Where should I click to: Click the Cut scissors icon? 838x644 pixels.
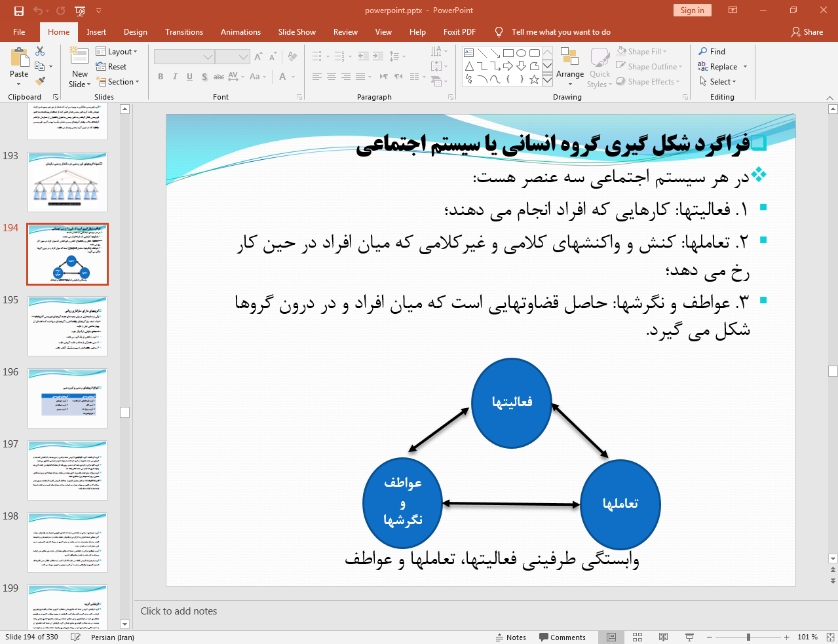coord(41,52)
